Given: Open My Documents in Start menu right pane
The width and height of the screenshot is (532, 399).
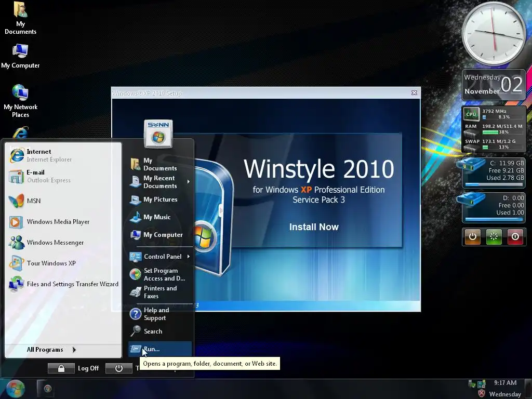Looking at the screenshot, I should pos(160,164).
